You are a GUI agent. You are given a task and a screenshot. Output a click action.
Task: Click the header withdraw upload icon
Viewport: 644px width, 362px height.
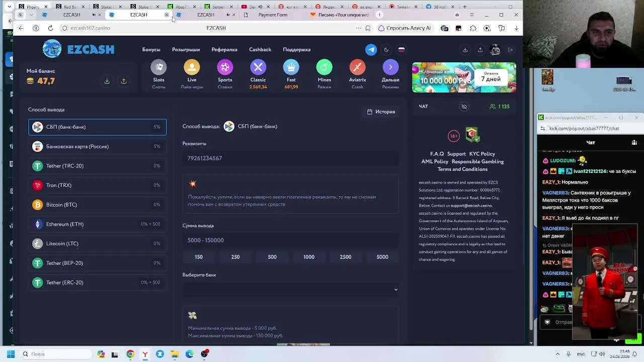[480, 50]
